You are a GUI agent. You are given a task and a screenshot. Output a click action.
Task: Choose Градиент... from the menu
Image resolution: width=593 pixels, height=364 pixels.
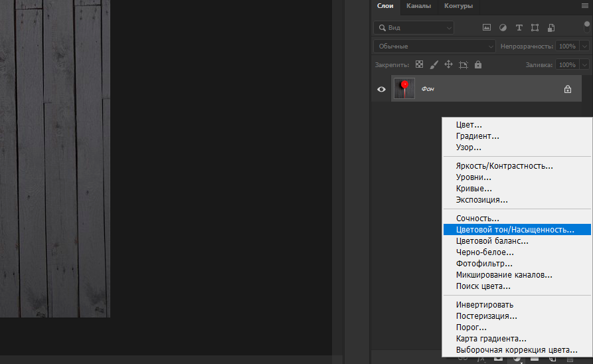click(x=517, y=136)
